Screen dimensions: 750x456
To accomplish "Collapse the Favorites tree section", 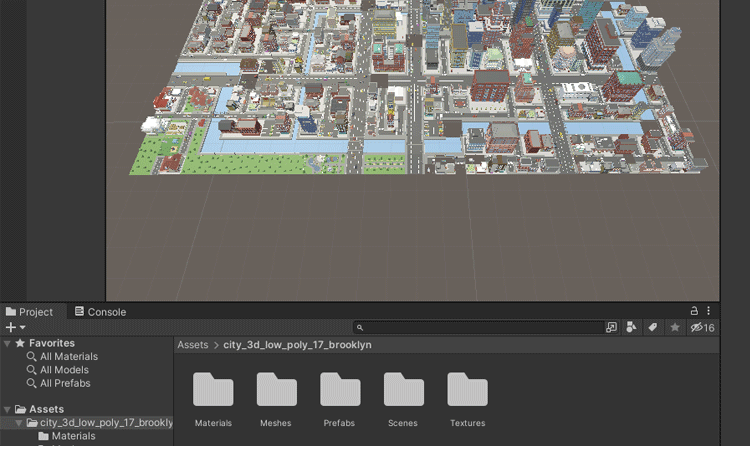I will (x=8, y=344).
